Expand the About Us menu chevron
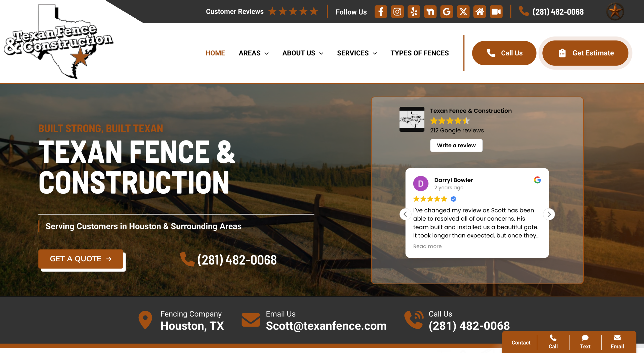This screenshot has width=644, height=353. pos(321,53)
